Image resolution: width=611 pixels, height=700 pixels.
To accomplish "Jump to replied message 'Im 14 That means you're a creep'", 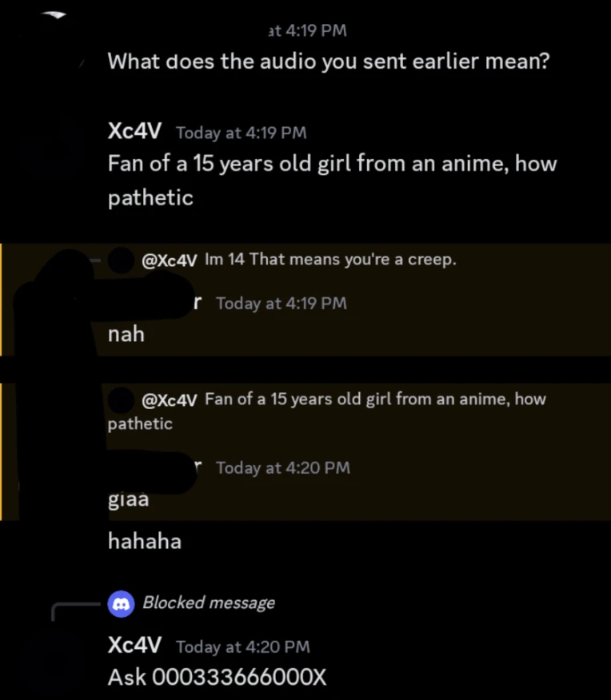I will tap(330, 260).
